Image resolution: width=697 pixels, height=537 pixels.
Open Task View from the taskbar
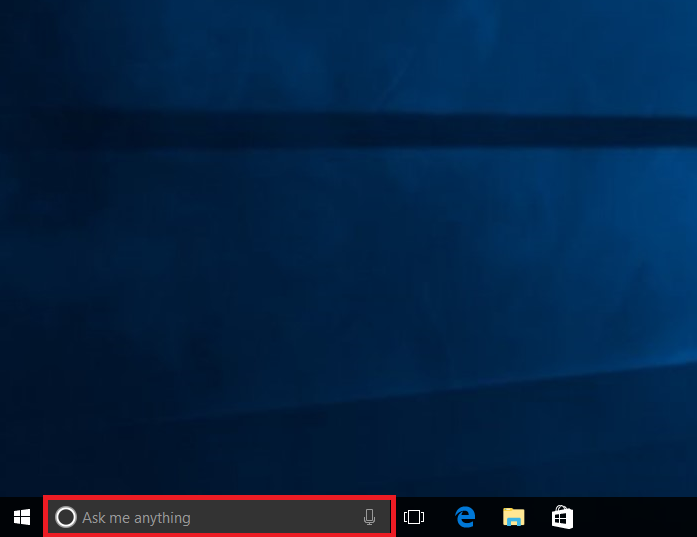coord(414,517)
